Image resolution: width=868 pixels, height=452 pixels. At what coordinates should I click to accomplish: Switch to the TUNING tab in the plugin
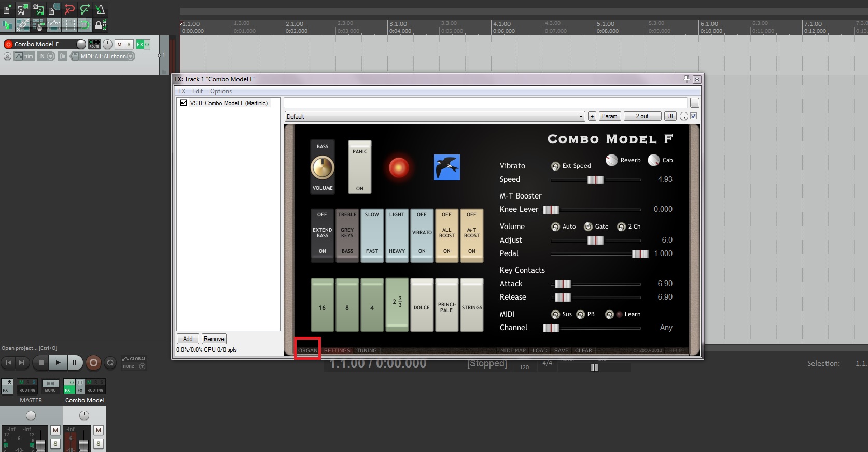pyautogui.click(x=367, y=350)
